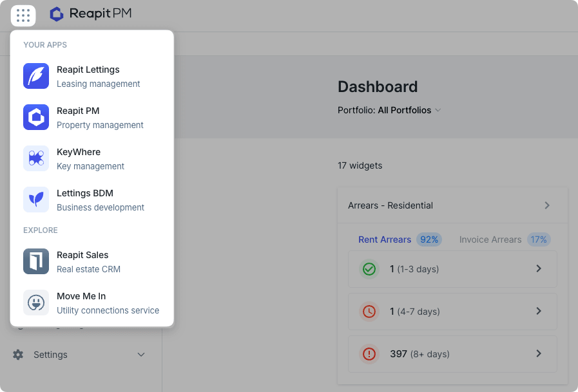Open Lettings BDM Business development
The width and height of the screenshot is (578, 392).
pos(92,200)
